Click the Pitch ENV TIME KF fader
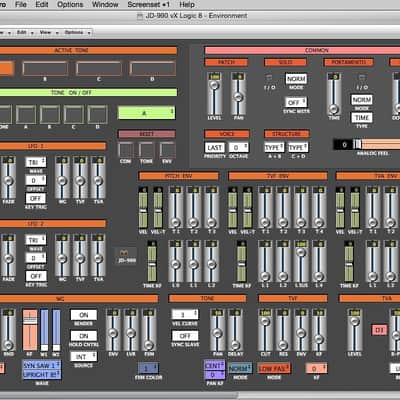The height and width of the screenshot is (400, 400). click(152, 261)
